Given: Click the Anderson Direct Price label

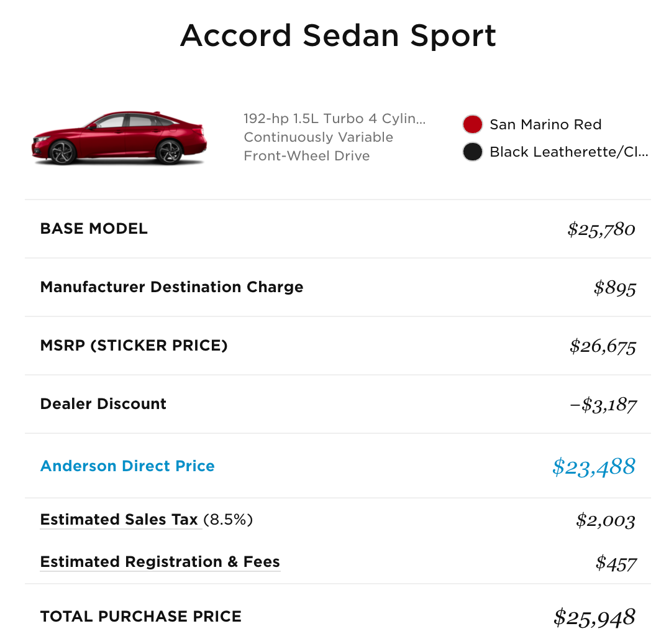Looking at the screenshot, I should pyautogui.click(x=127, y=466).
